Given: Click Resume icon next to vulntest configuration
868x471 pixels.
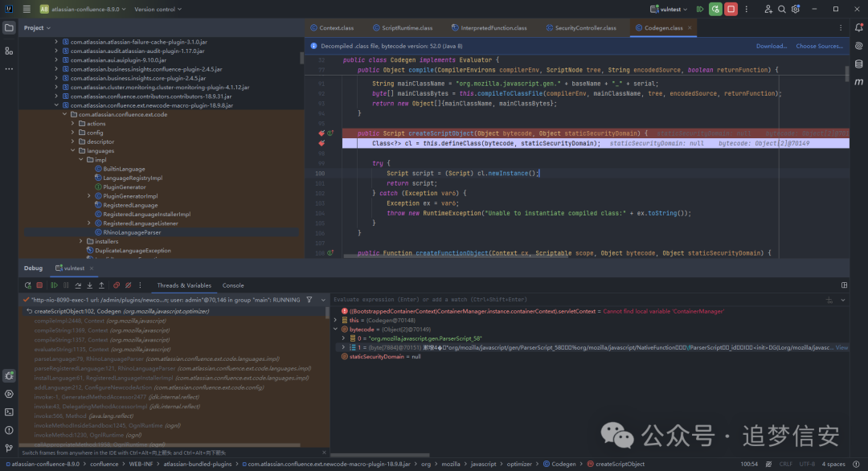Looking at the screenshot, I should click(700, 9).
